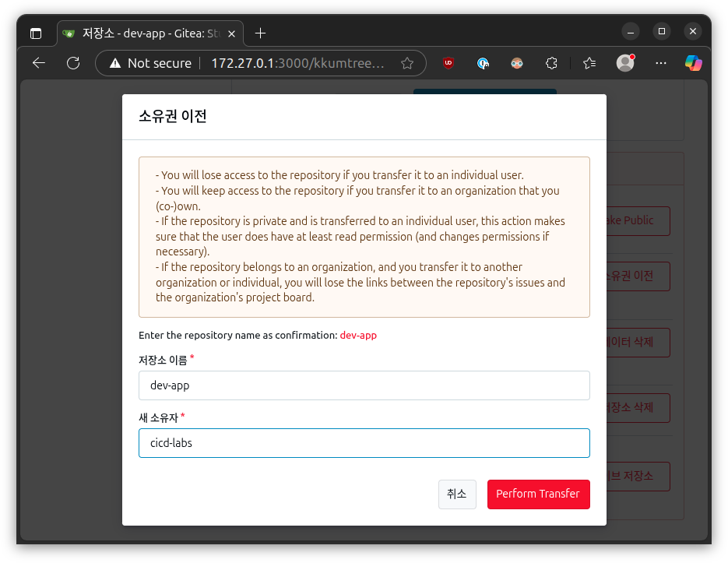Viewport: 728px width, 563px height.
Task: Open the browser profile avatar
Action: tap(625, 63)
